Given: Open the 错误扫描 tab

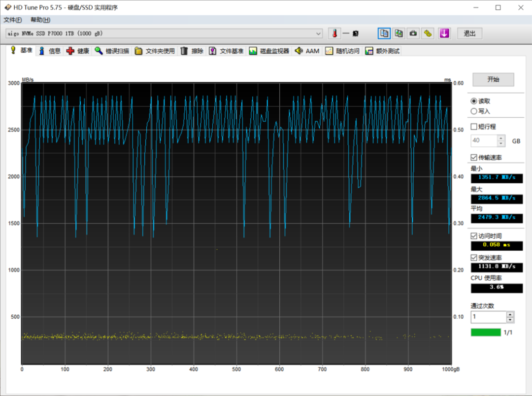Looking at the screenshot, I should [112, 51].
